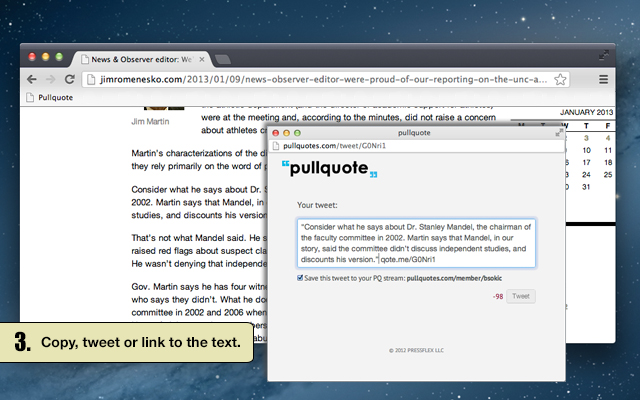Click the JANUARY 2013 calendar heading
Screen dimensions: 640x400
click(587, 112)
